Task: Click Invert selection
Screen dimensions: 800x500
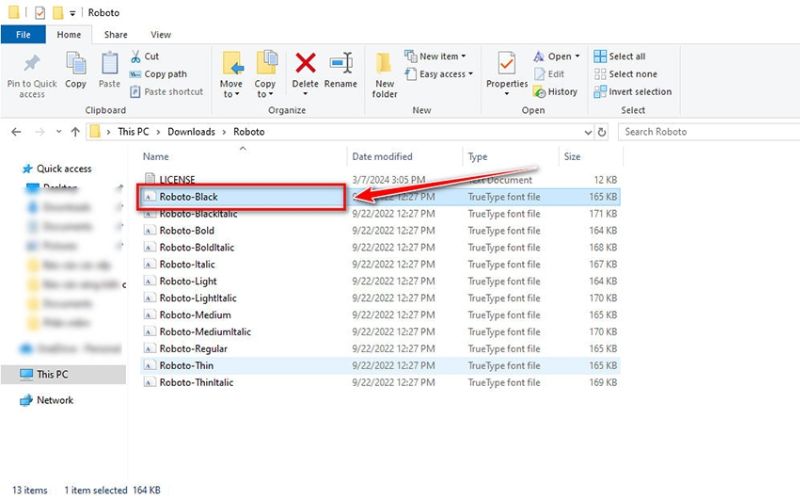Action: 633,92
